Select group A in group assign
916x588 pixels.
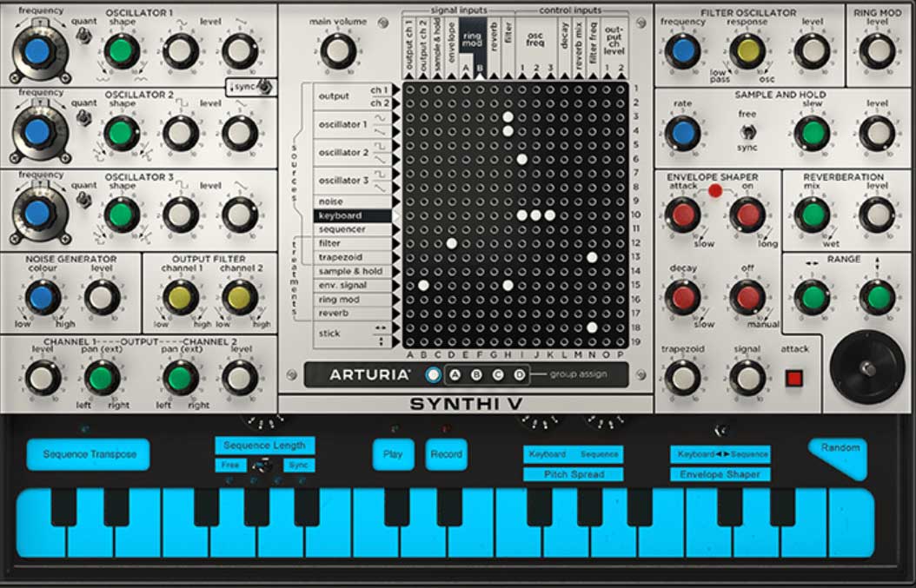[455, 375]
